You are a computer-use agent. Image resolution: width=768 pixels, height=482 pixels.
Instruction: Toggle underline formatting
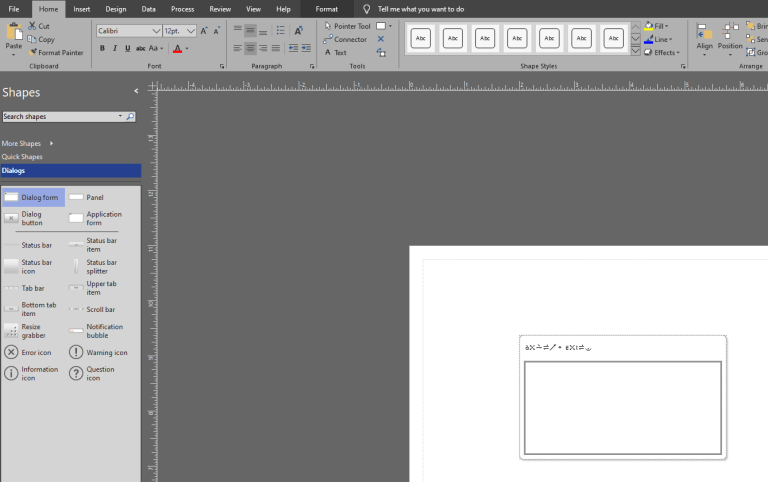click(128, 48)
